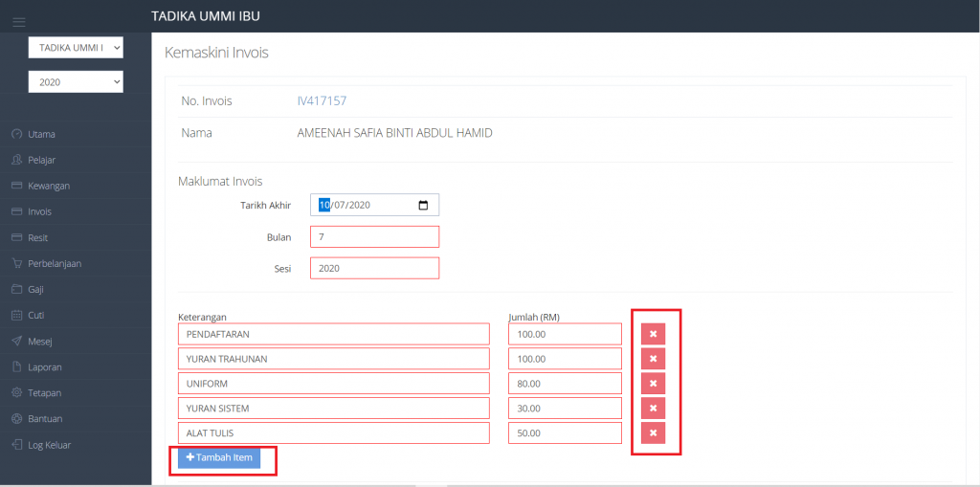
Task: Remove the YURAN TRAHUNAN row
Action: tap(653, 359)
